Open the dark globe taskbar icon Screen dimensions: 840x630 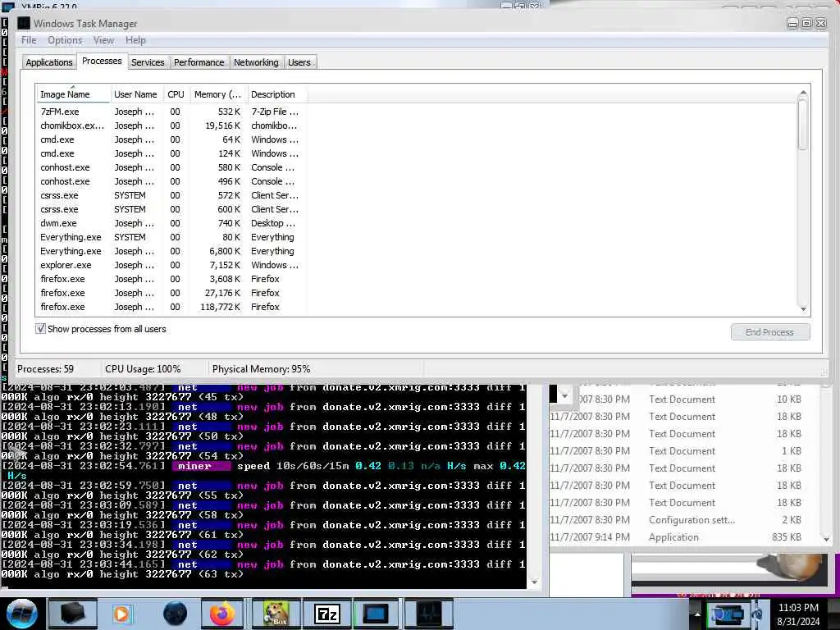[x=175, y=614]
